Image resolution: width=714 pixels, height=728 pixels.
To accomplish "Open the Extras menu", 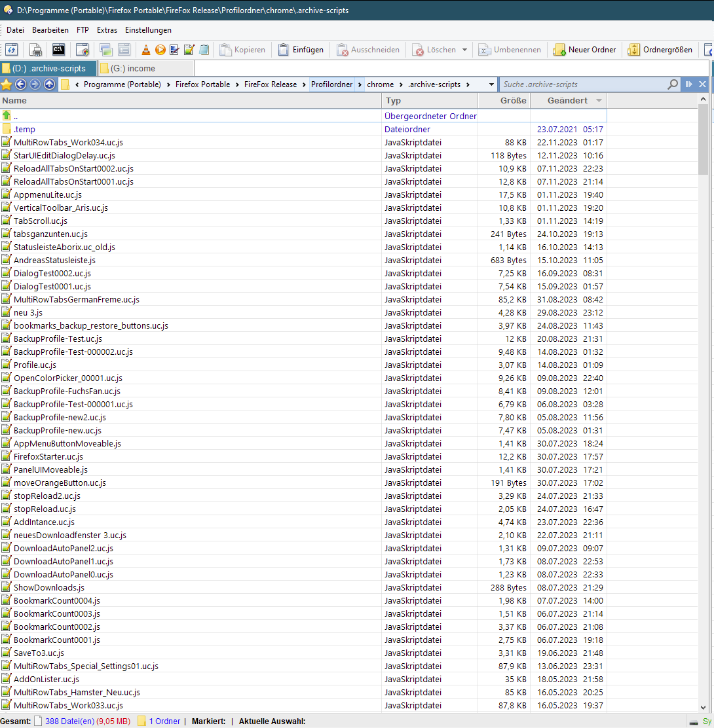I will 107,30.
